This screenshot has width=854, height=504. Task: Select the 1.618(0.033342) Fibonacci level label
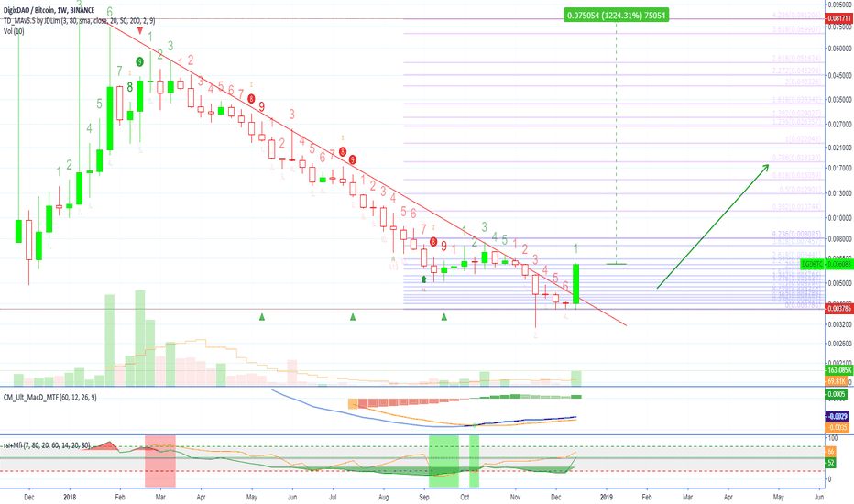[x=796, y=100]
